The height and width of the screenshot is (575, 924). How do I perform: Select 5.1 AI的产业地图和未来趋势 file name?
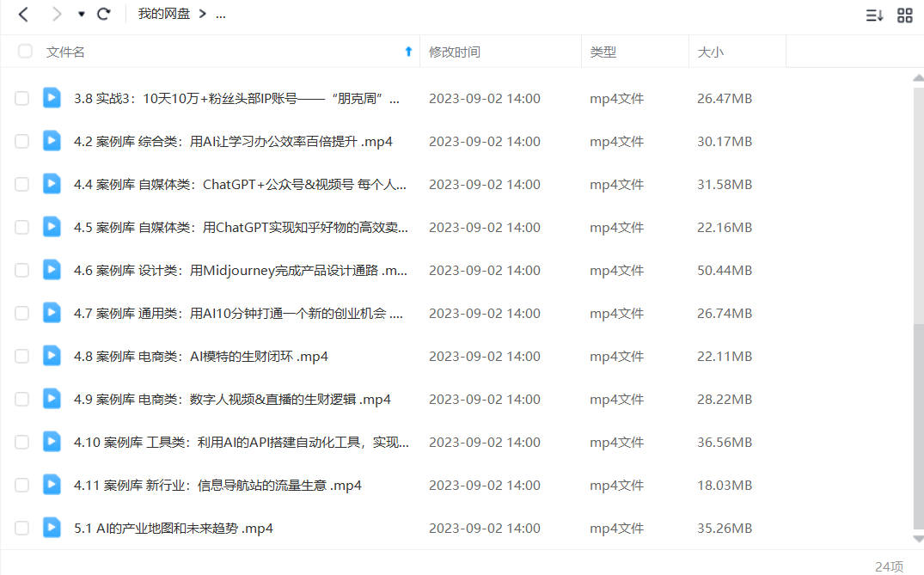[x=174, y=529]
